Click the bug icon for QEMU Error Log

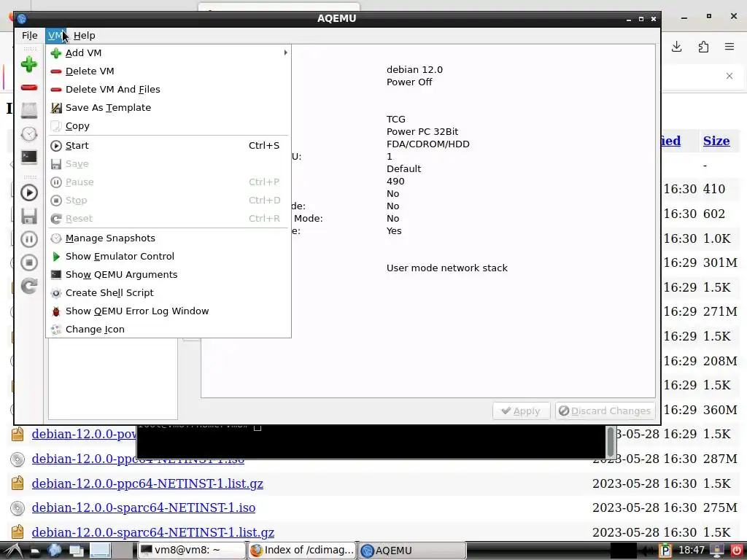coord(56,311)
